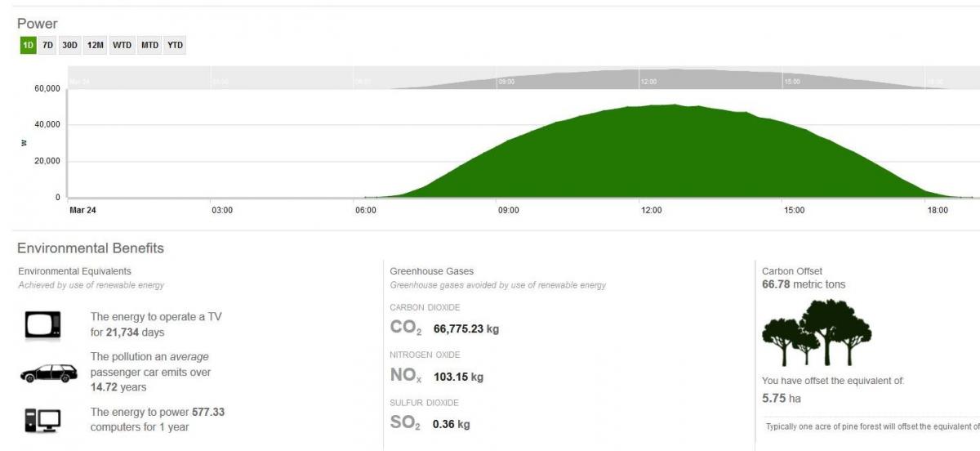The image size is (980, 451).
Task: Click the Mar 24 date label on the axis
Action: tap(82, 210)
